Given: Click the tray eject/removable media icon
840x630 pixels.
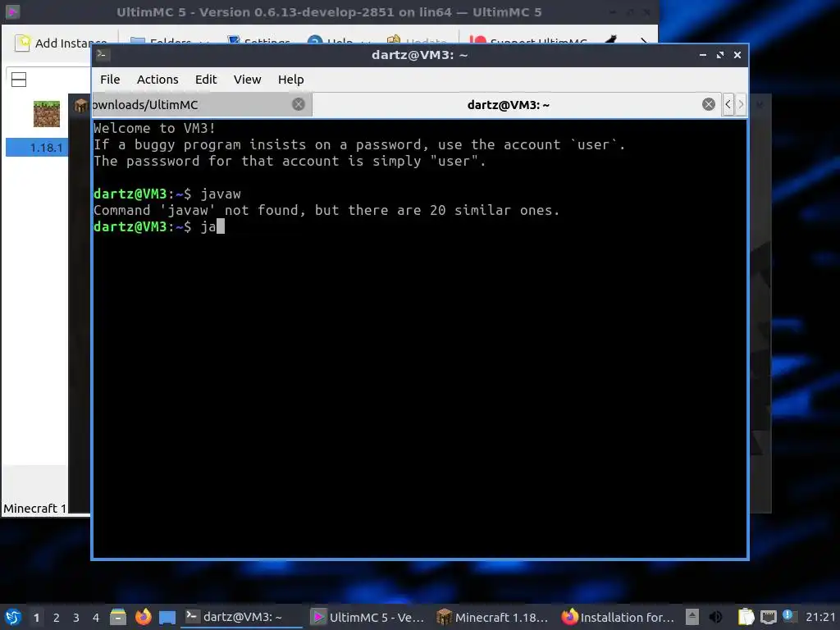Looking at the screenshot, I should coord(692,617).
